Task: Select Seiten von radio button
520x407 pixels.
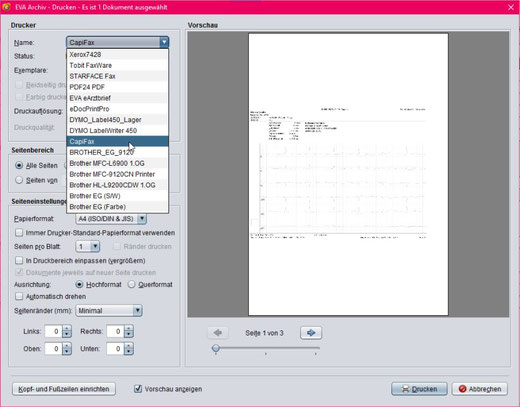Action: (19, 180)
